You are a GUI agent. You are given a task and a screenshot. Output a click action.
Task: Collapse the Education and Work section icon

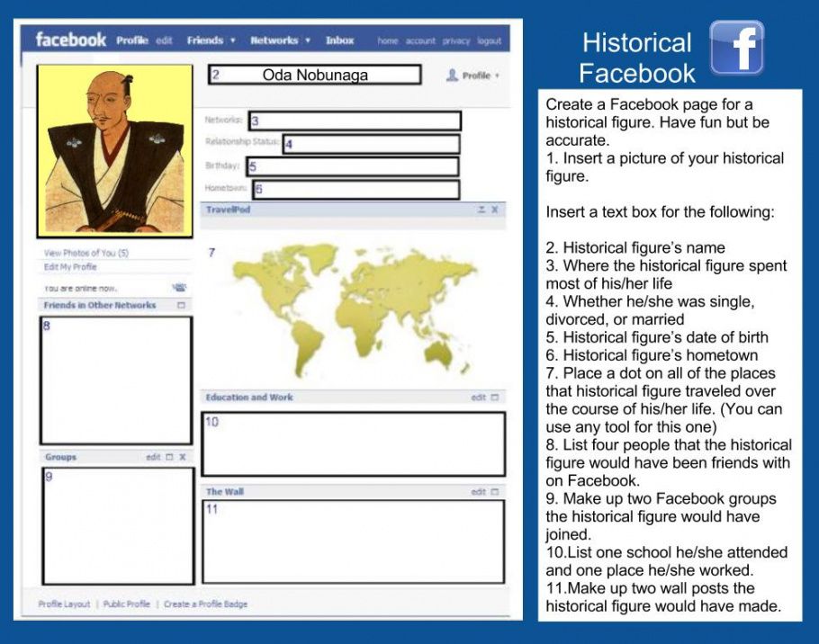point(495,398)
